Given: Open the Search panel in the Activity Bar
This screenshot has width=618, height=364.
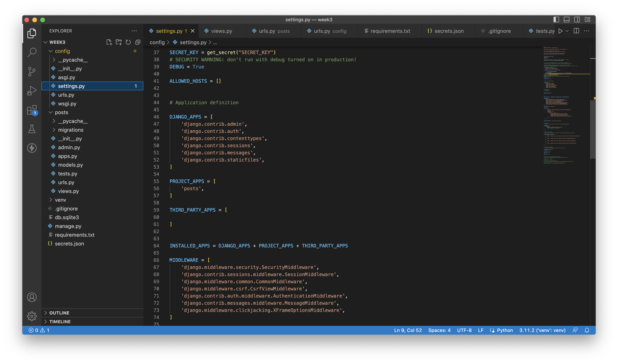Looking at the screenshot, I should point(32,52).
